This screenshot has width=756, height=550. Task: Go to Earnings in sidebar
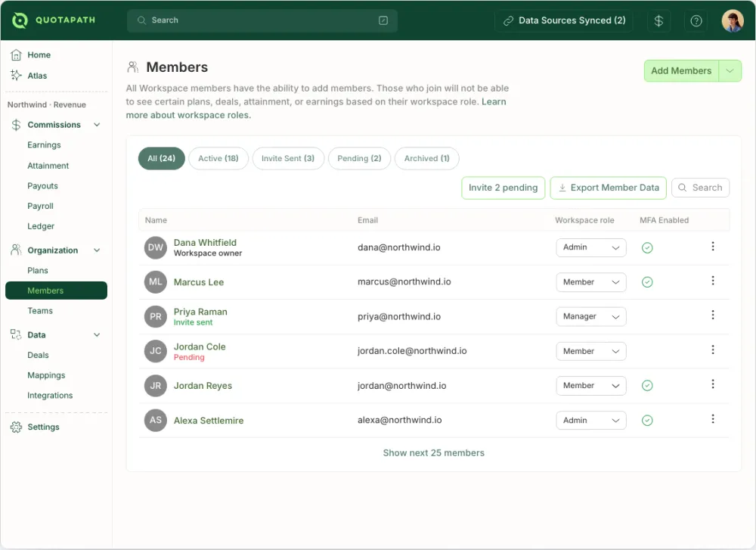pos(44,144)
